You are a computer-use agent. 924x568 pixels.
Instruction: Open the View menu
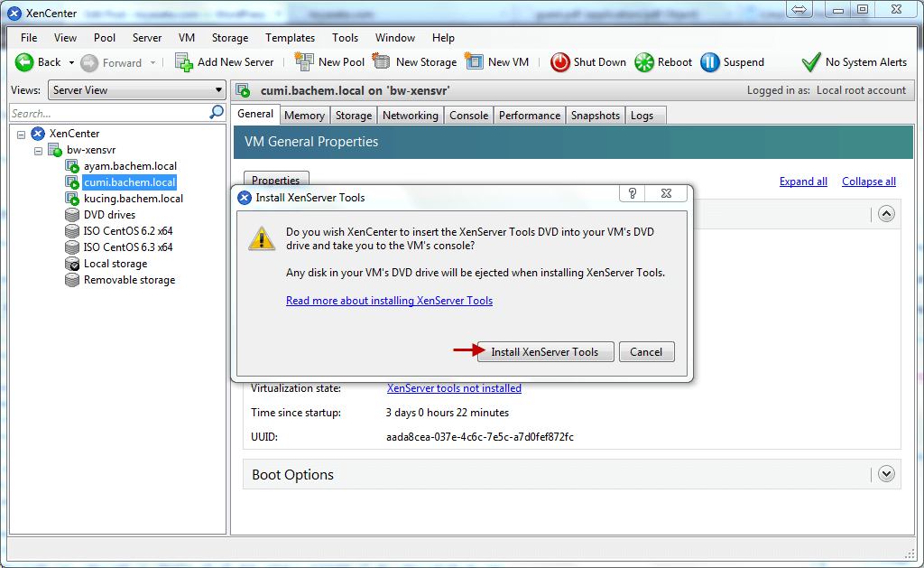coord(65,38)
